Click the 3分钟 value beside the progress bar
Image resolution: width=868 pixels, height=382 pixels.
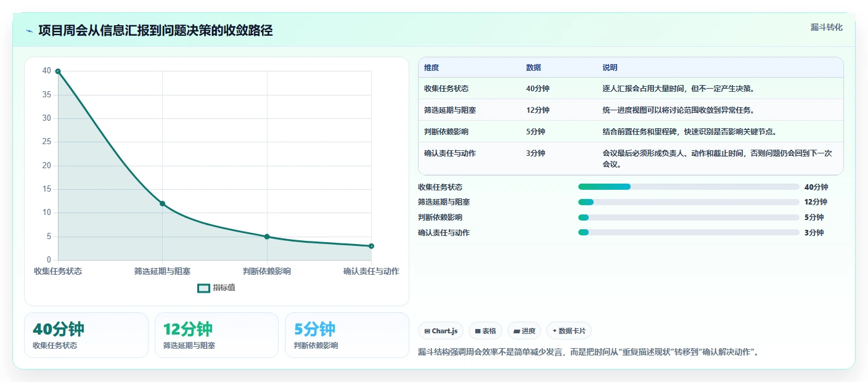point(814,233)
